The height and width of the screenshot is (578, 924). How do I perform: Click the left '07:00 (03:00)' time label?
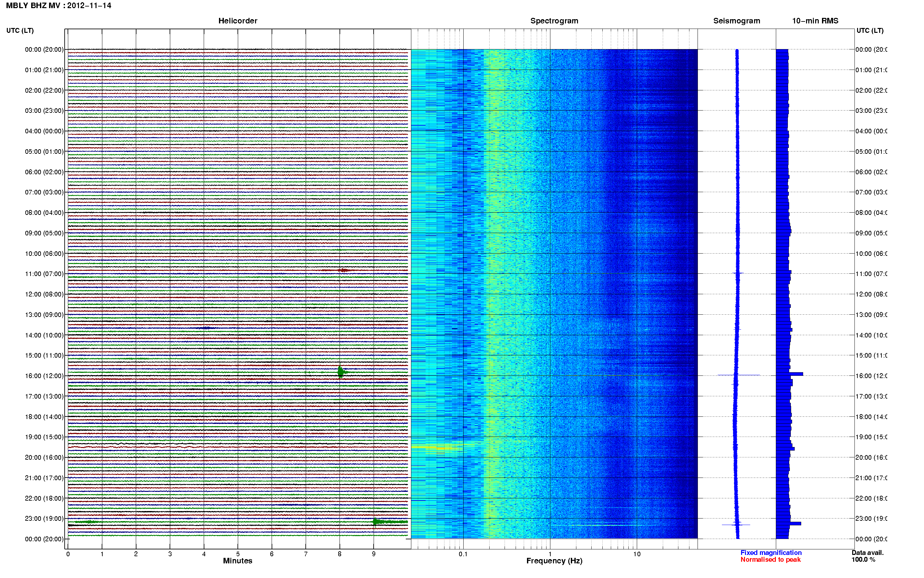[44, 192]
